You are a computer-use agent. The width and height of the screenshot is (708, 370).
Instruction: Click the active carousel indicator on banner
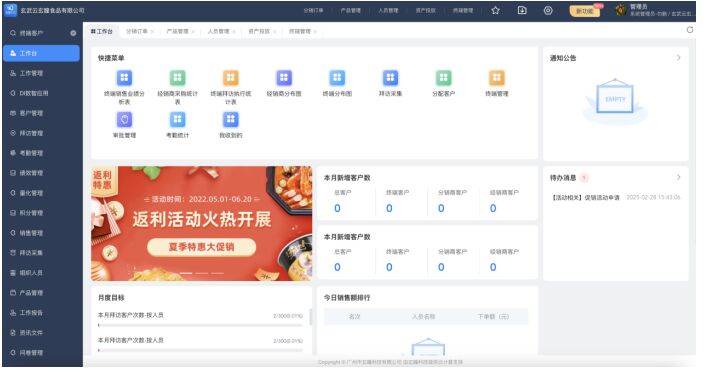[x=186, y=273]
